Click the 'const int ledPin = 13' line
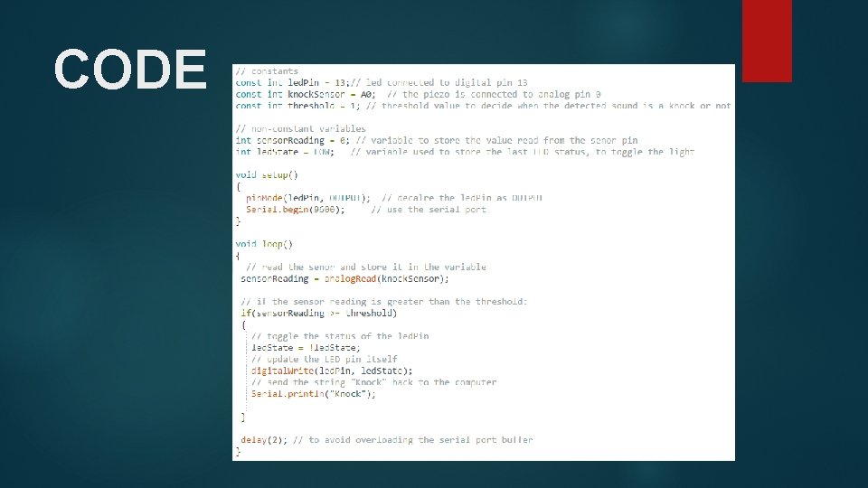The width and height of the screenshot is (868, 488). (382, 82)
